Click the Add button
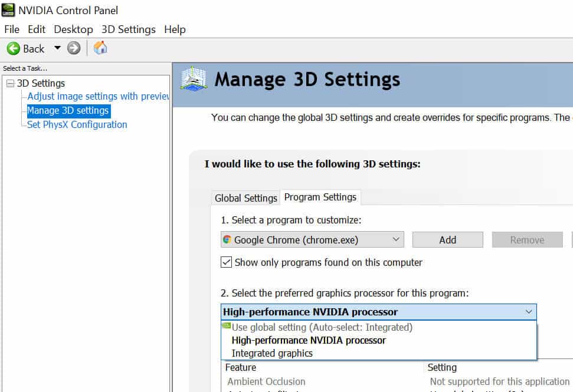 (x=447, y=240)
